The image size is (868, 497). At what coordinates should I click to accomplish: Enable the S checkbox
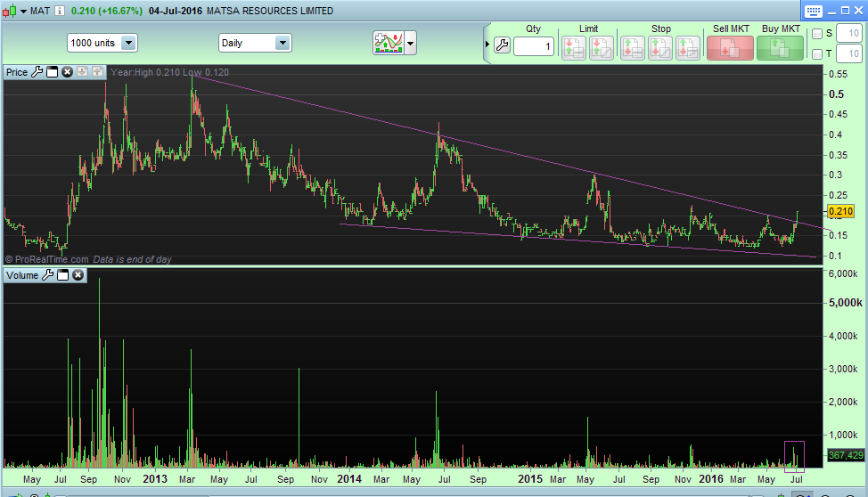817,34
